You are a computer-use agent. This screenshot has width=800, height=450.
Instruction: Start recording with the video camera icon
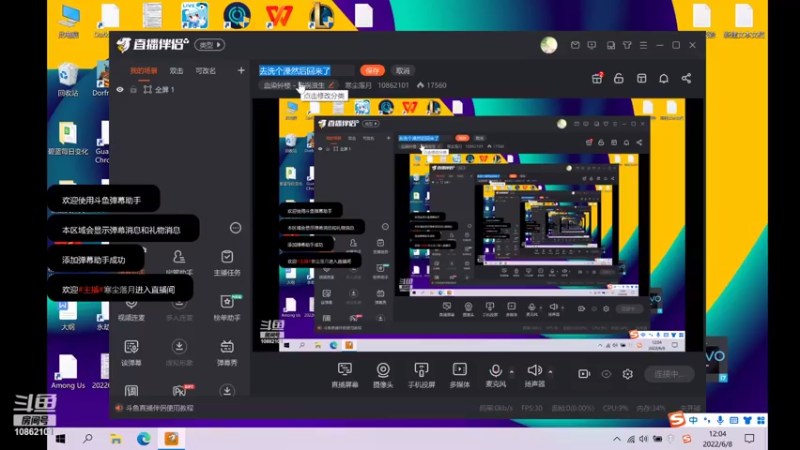pos(584,374)
